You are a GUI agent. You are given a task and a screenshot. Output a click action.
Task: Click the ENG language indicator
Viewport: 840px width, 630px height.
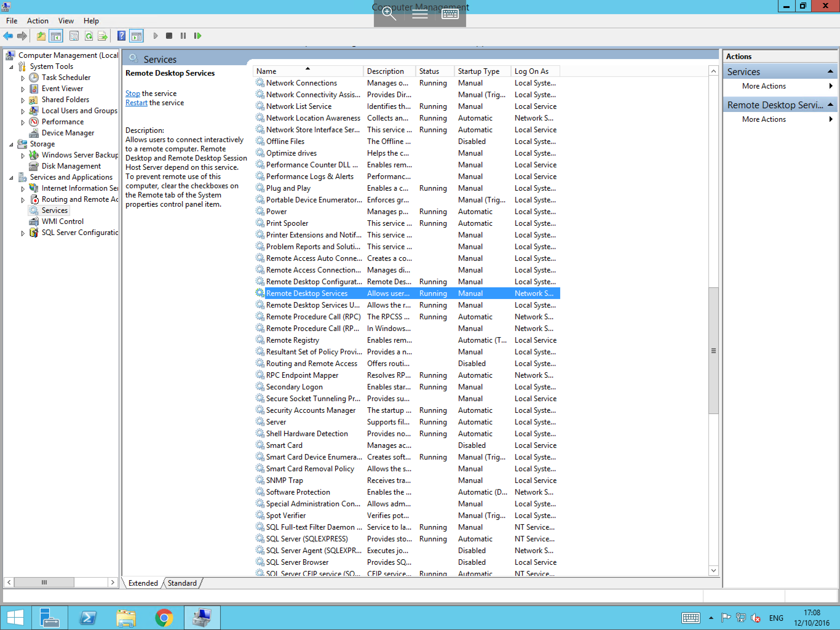coord(776,618)
